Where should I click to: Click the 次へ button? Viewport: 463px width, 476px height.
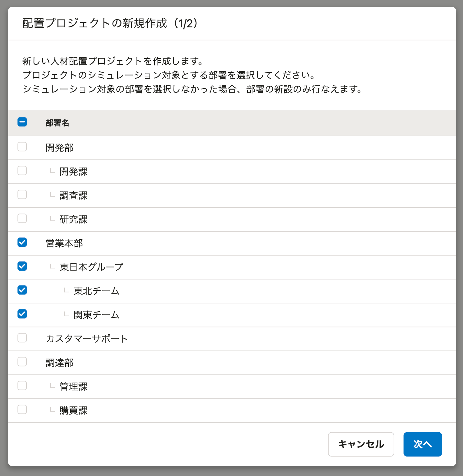423,444
